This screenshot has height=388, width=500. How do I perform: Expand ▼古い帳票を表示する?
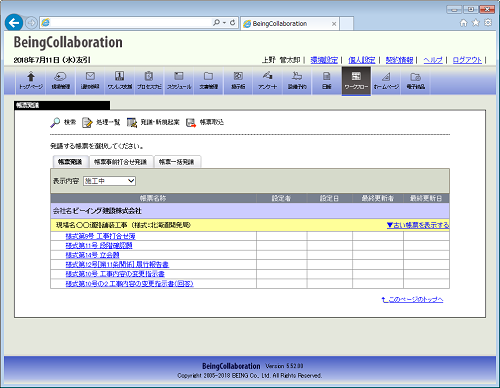pos(418,225)
